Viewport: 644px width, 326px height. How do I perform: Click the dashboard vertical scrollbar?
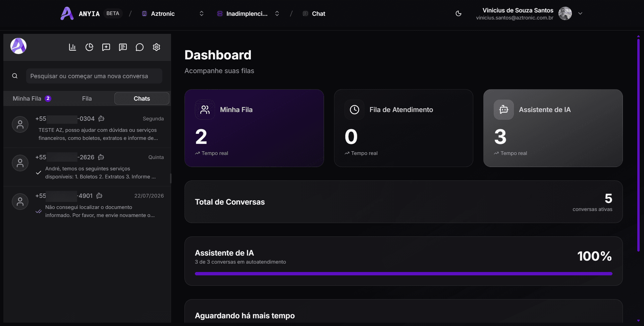[x=638, y=145]
